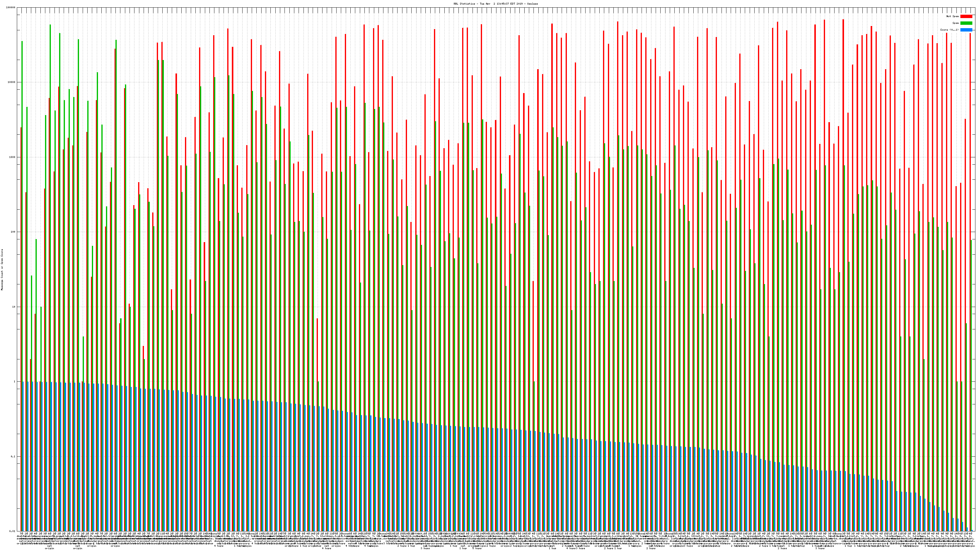The height and width of the screenshot is (551, 980).
Task: Click the blue Score legend swatch
Action: 966,30
